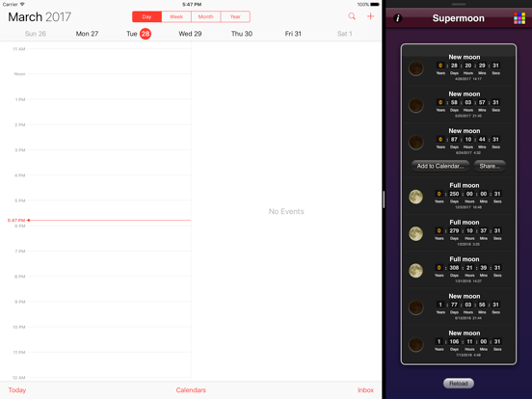Select the New moon 1 year 106 days row

tap(459, 344)
